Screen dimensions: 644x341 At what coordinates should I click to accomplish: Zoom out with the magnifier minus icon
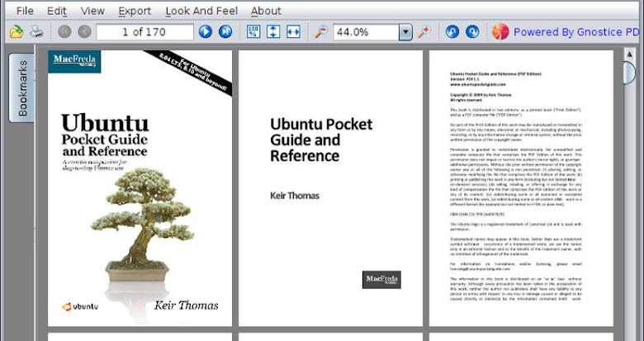click(x=321, y=31)
